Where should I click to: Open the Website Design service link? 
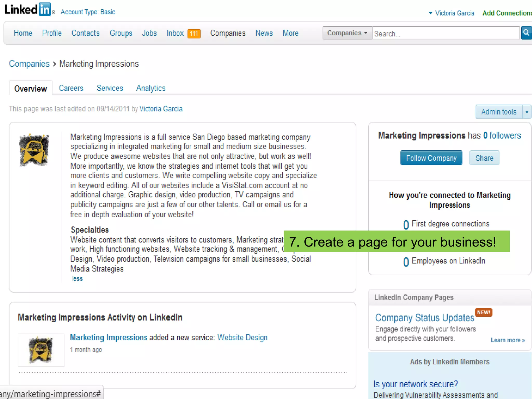(242, 337)
